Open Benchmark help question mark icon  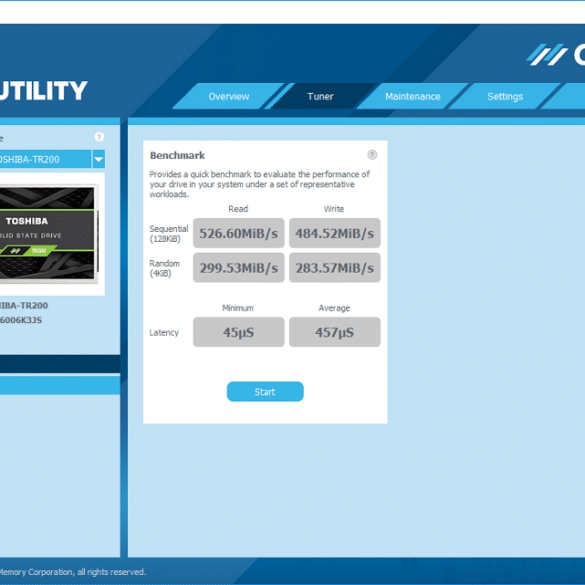(372, 154)
